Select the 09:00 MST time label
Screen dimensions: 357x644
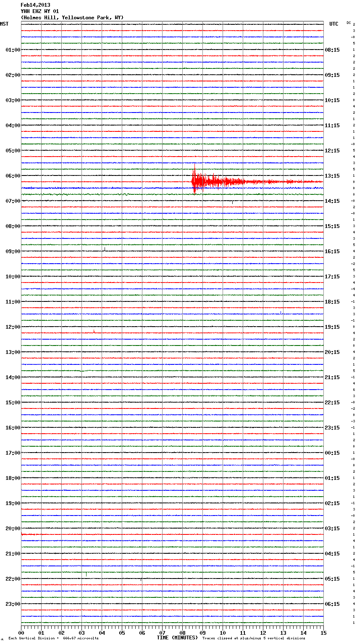click(x=13, y=251)
